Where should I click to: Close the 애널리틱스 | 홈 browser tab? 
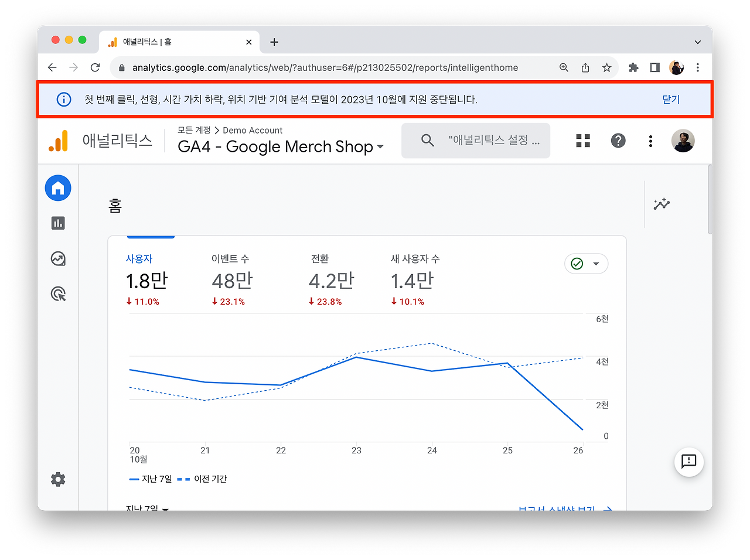click(249, 42)
